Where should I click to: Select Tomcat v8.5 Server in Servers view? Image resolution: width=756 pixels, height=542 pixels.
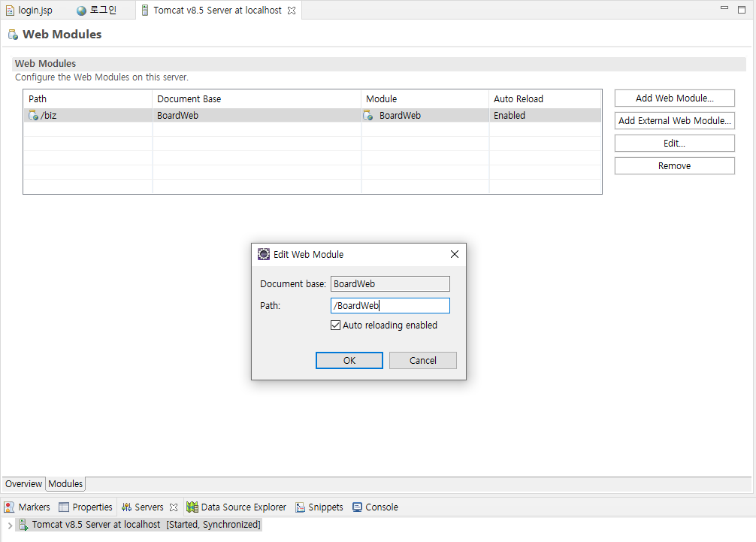click(139, 525)
